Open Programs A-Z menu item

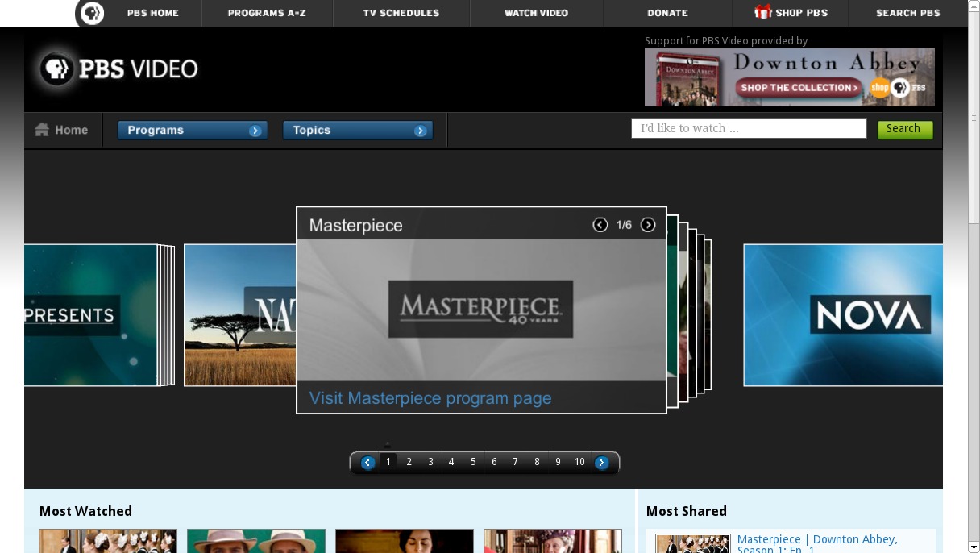click(267, 13)
